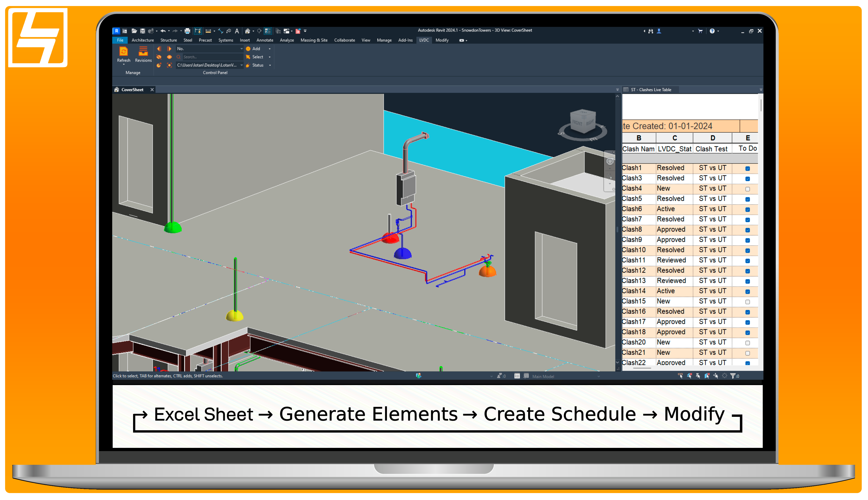Screen dimensions: 868x500
Task: Open the No. combo box dropdown
Action: 241,49
